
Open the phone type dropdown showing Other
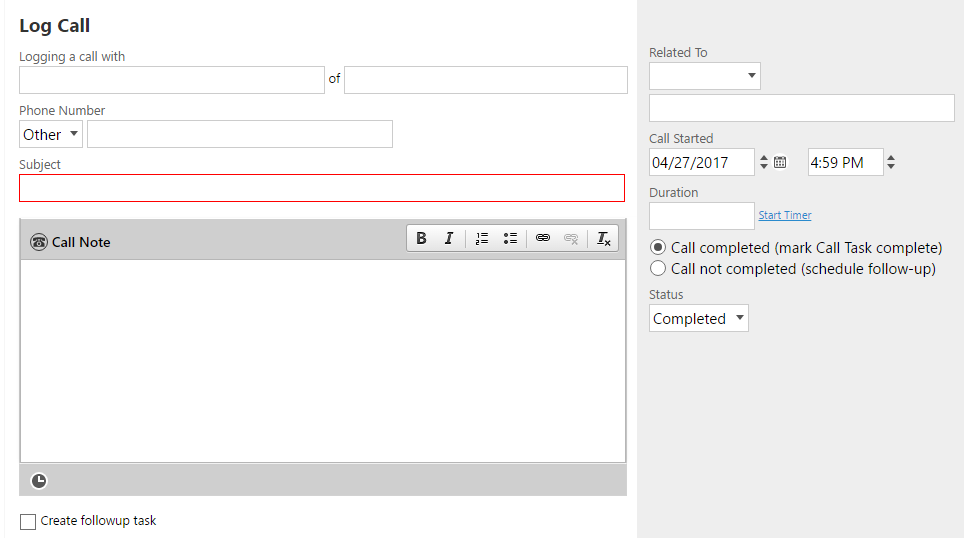50,134
